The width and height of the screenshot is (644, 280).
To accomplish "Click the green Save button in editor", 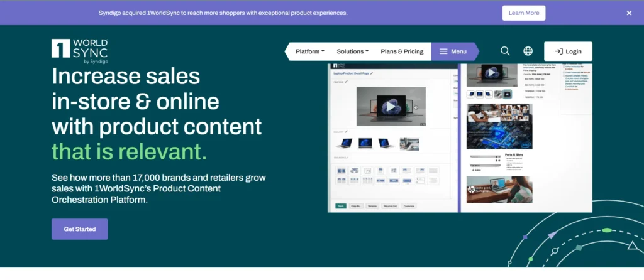I will click(x=340, y=205).
